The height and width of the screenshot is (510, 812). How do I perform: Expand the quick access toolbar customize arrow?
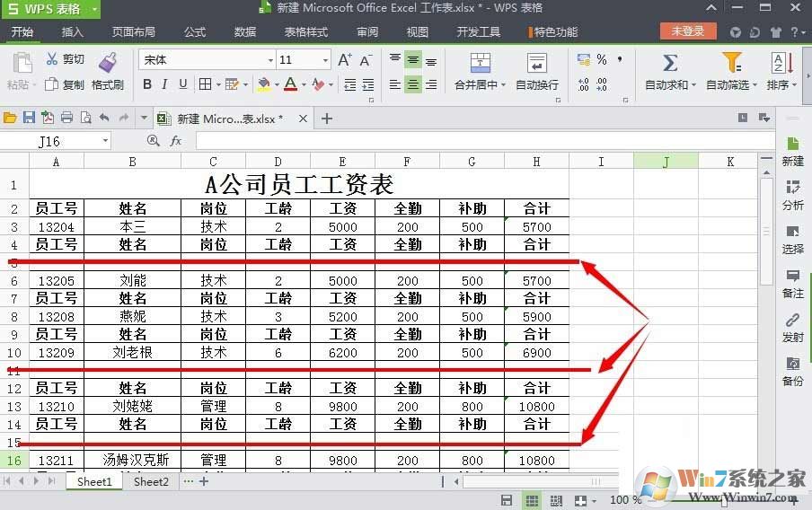[144, 118]
